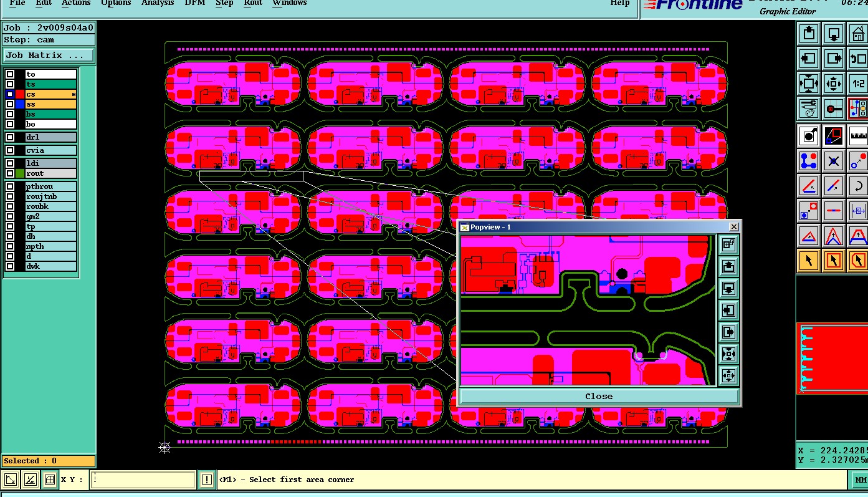Click the rotate arrow tool icon
The height and width of the screenshot is (497, 868).
[x=859, y=186]
